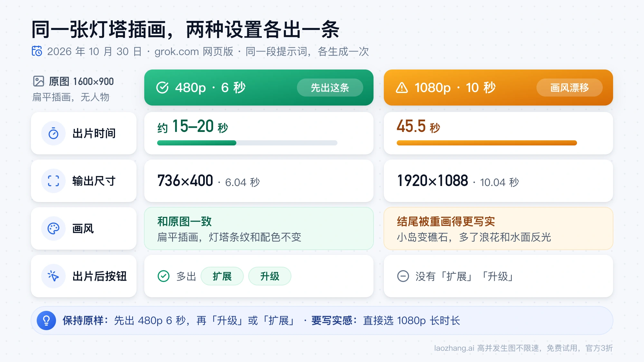This screenshot has height=362, width=644.
Task: Click the green check circle before 多出
Action: point(164,276)
